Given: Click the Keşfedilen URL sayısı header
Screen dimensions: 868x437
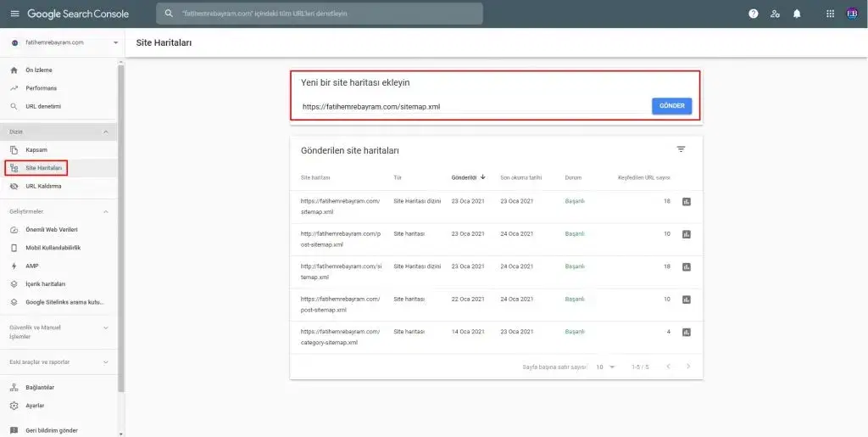Looking at the screenshot, I should click(644, 177).
